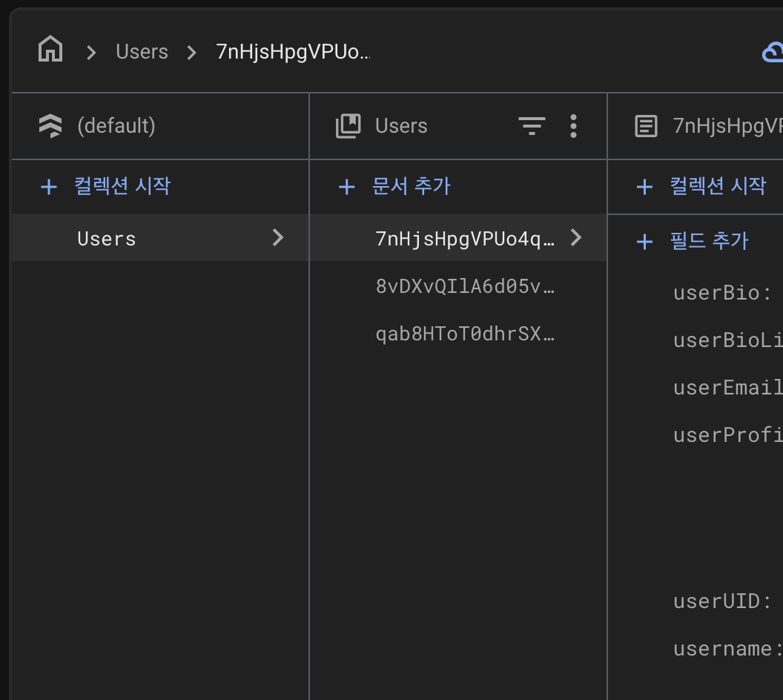Screen dimensions: 783x700
Task: Click the document icon in third panel header
Action: coord(646,126)
